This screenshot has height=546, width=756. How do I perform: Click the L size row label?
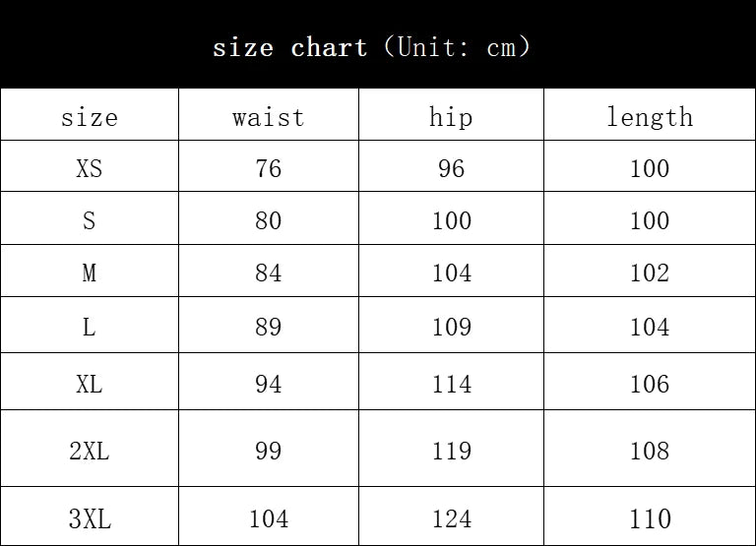[89, 327]
